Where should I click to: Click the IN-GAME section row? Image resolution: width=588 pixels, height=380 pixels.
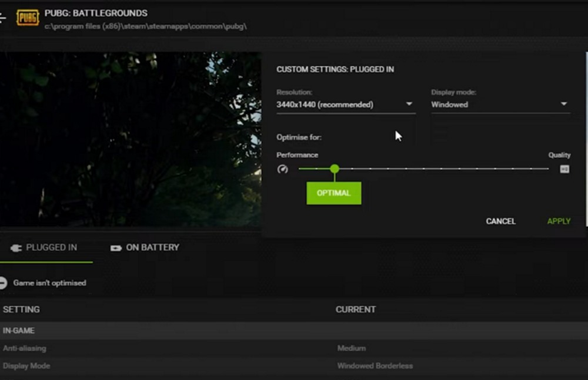click(x=294, y=331)
